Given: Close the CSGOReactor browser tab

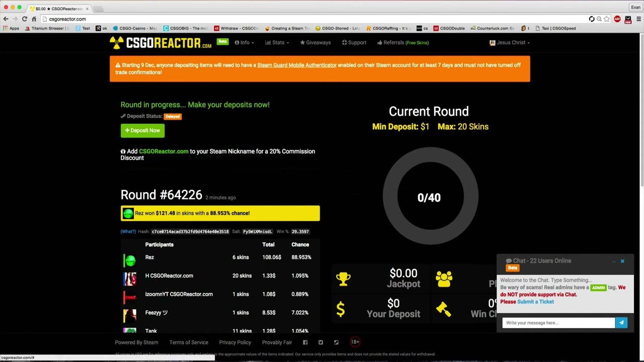Looking at the screenshot, I should [87, 9].
